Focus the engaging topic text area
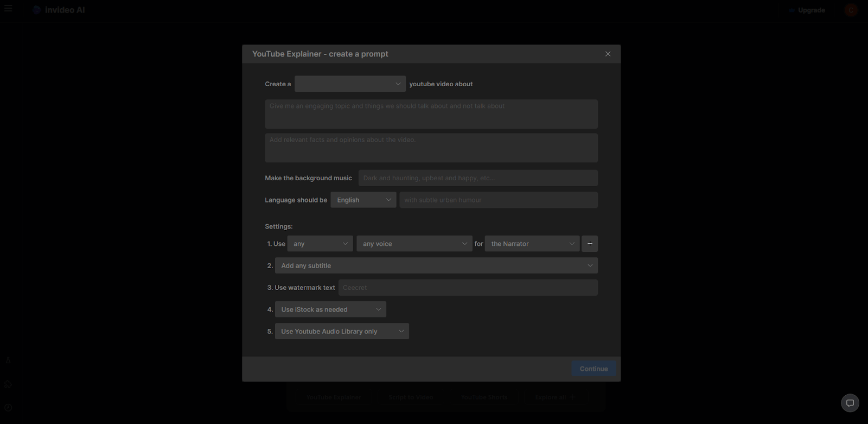This screenshot has height=424, width=868. (431, 114)
